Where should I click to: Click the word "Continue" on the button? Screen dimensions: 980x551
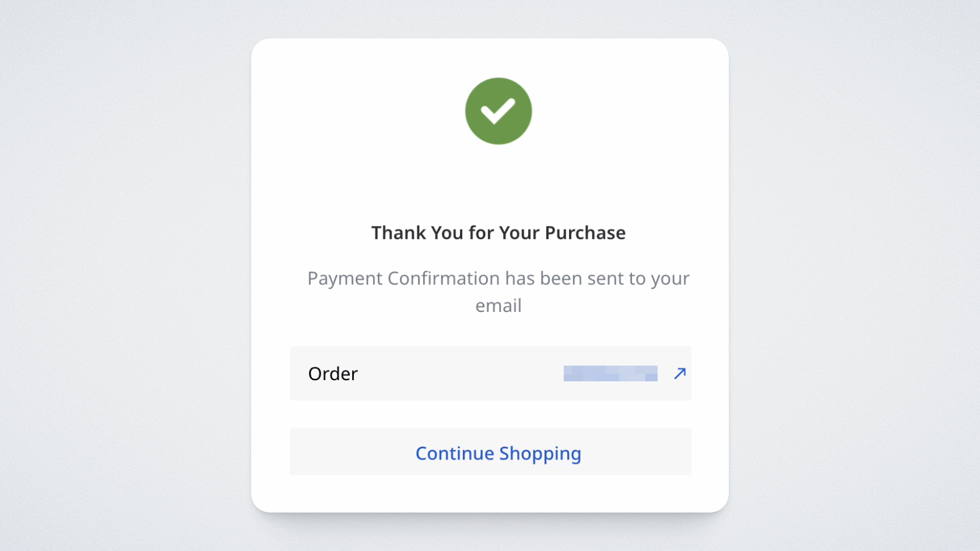click(455, 454)
